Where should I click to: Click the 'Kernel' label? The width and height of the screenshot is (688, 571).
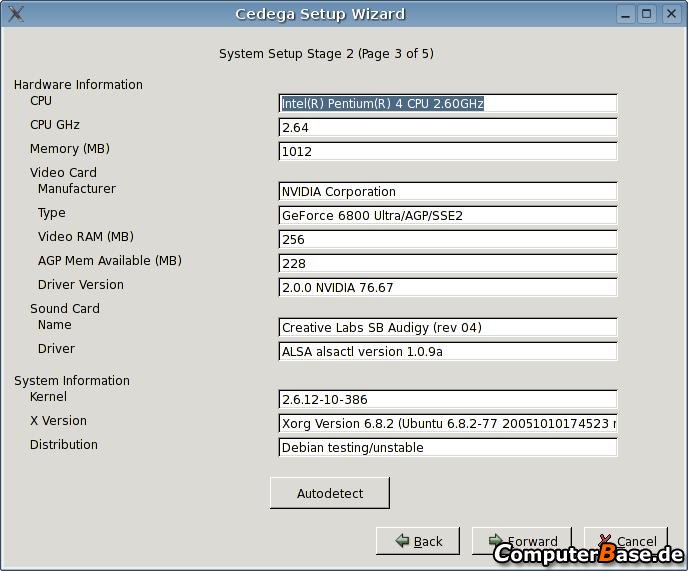pos(48,396)
